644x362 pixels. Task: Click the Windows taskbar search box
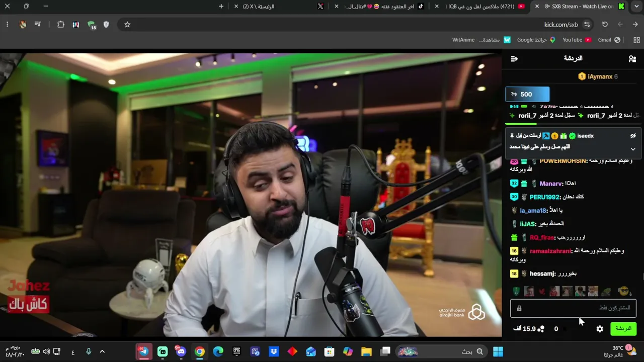coord(442,351)
